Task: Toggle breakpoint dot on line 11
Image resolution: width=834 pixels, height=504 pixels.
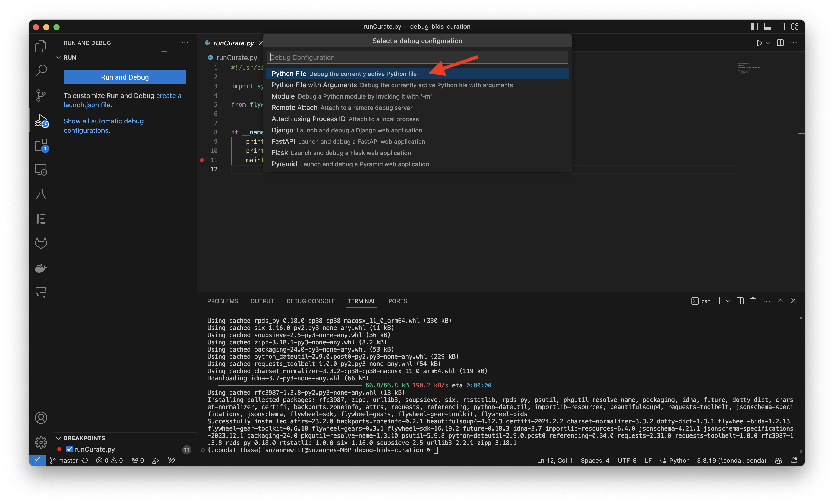Action: [x=202, y=160]
